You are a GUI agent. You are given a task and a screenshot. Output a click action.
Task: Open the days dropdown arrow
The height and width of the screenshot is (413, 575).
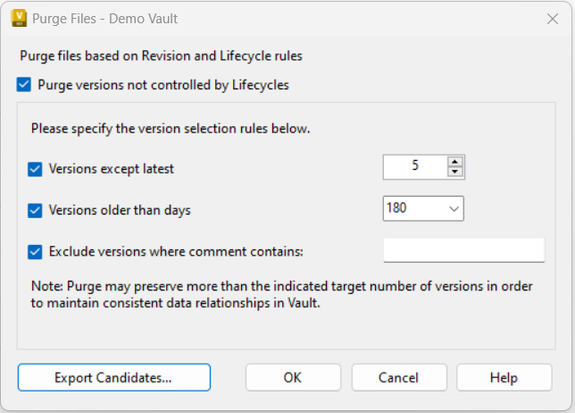click(x=454, y=209)
